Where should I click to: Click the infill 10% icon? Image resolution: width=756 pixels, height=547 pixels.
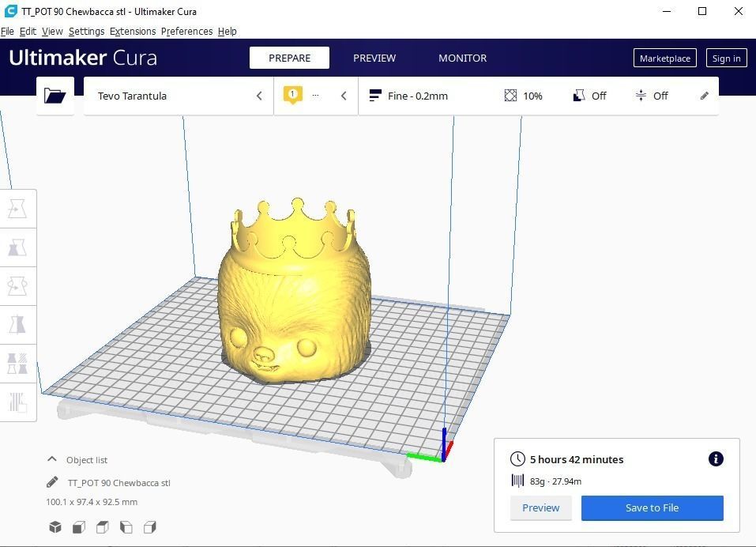(x=510, y=96)
